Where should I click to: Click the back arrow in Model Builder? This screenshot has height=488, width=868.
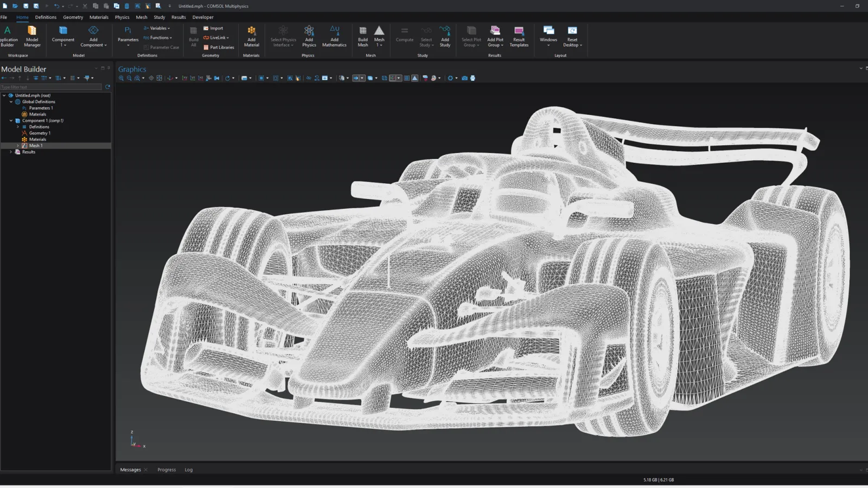pyautogui.click(x=4, y=78)
